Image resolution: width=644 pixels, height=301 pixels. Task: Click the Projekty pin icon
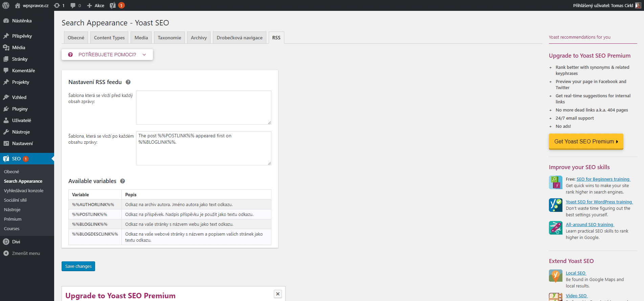coord(6,82)
